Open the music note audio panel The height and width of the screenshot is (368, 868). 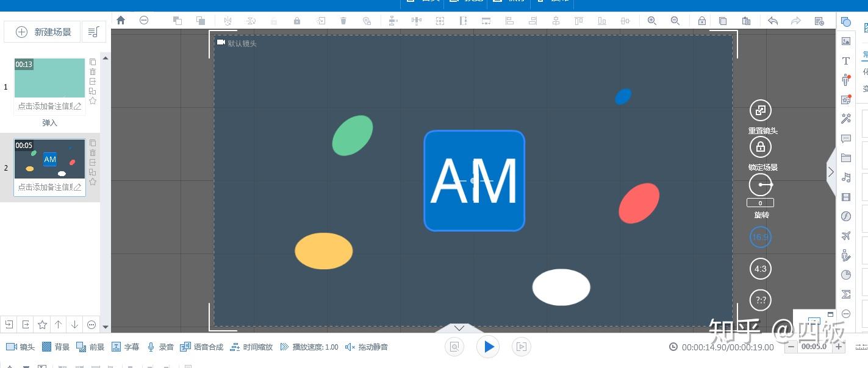tap(846, 177)
